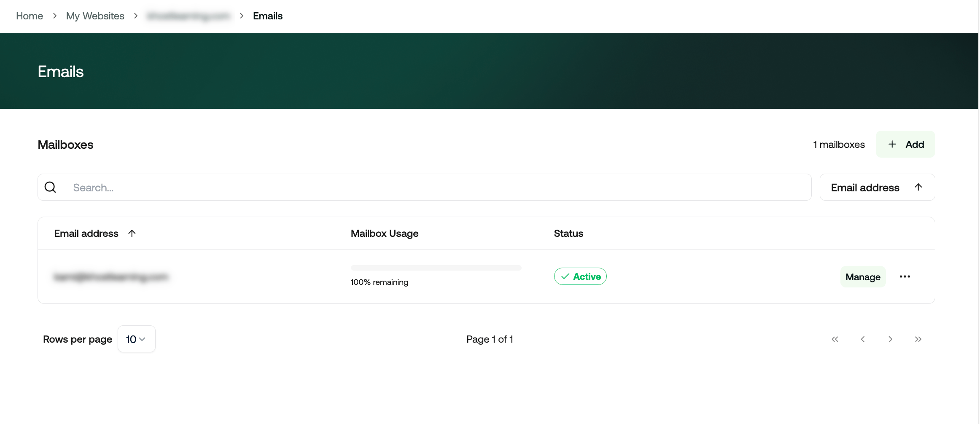The height and width of the screenshot is (424, 980).
Task: Click the '100% remaining' text
Action: [x=380, y=282]
